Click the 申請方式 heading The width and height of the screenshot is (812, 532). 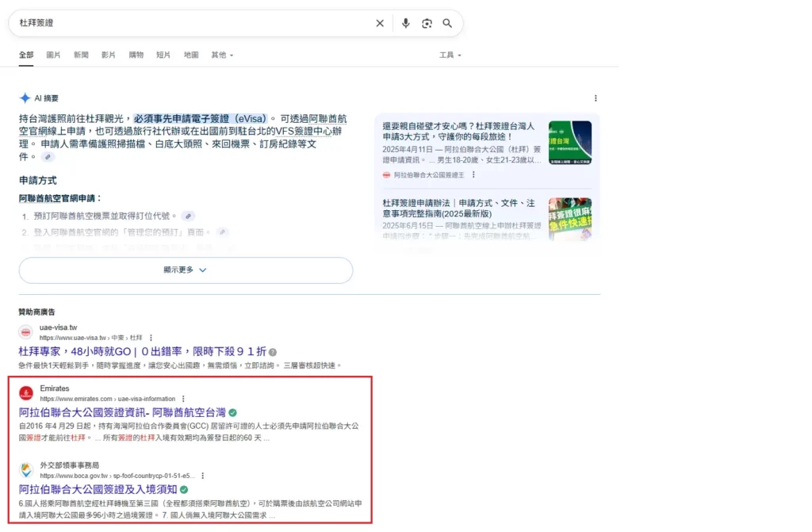(38, 181)
